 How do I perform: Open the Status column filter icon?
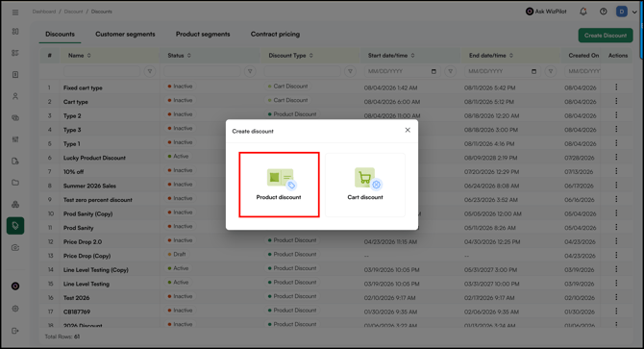[x=250, y=71]
